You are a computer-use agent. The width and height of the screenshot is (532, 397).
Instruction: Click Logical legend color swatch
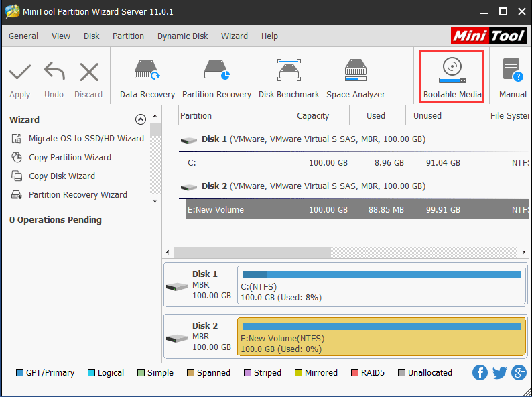click(x=91, y=373)
